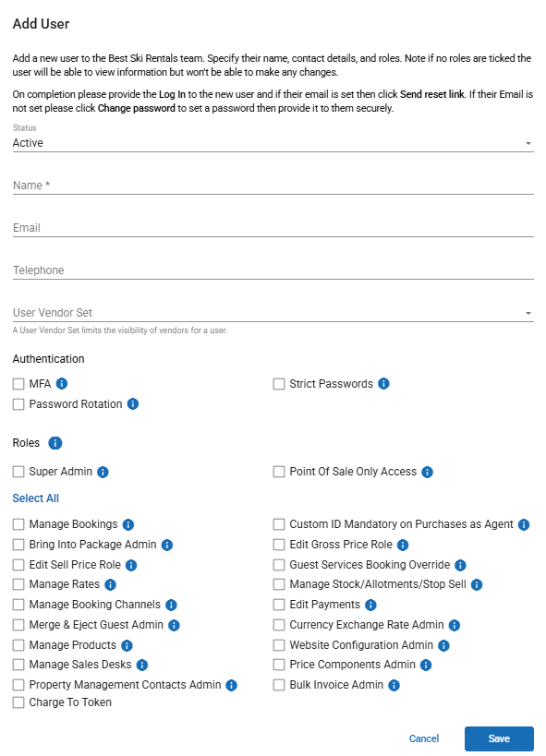Enable the MFA checkbox
The height and width of the screenshot is (756, 546).
(x=18, y=384)
